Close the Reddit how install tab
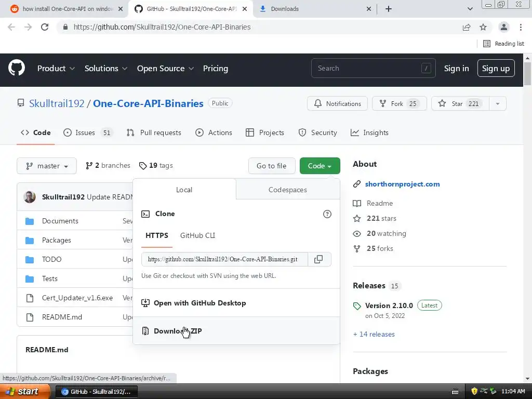The image size is (532, 399). click(121, 9)
